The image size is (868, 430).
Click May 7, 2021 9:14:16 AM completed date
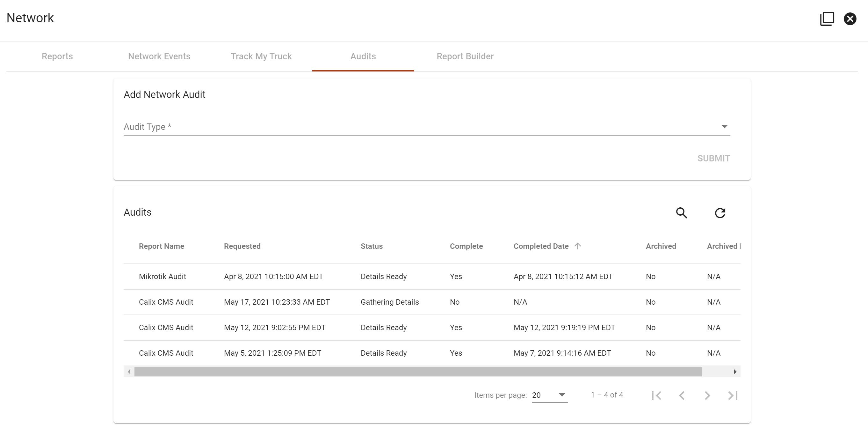(562, 353)
